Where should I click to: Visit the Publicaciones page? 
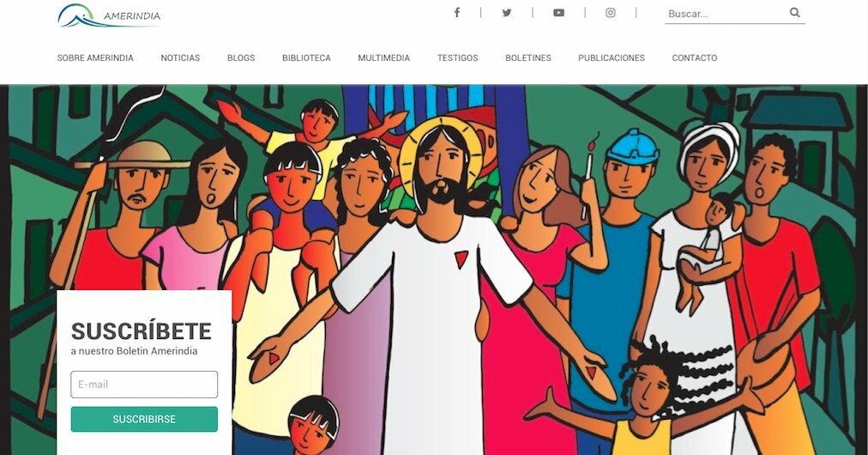click(x=612, y=58)
